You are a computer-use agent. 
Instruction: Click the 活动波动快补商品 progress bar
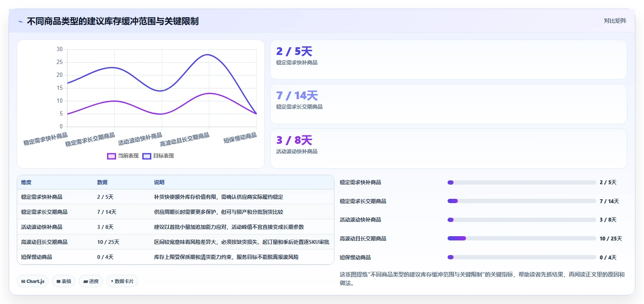point(522,220)
